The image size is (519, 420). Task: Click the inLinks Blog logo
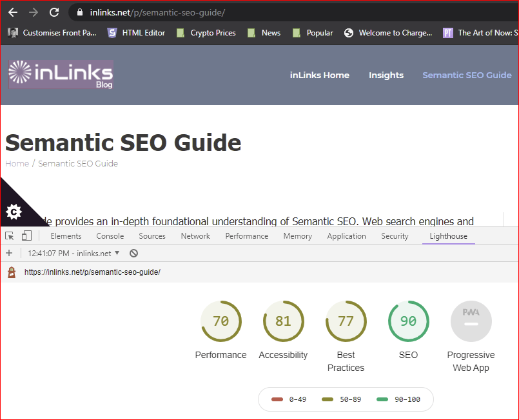point(61,75)
